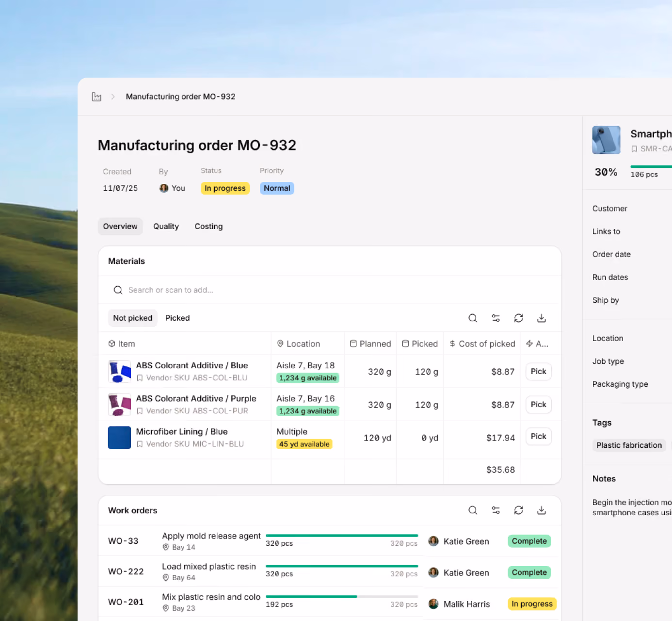Click the SMR-CA product SKU bookmark icon
Viewport: 672px width, 621px height.
tap(634, 149)
